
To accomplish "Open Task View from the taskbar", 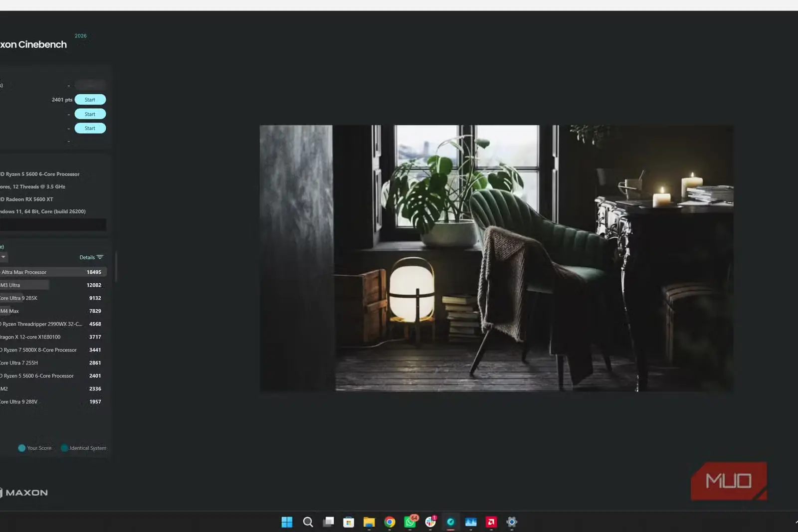I will [329, 522].
